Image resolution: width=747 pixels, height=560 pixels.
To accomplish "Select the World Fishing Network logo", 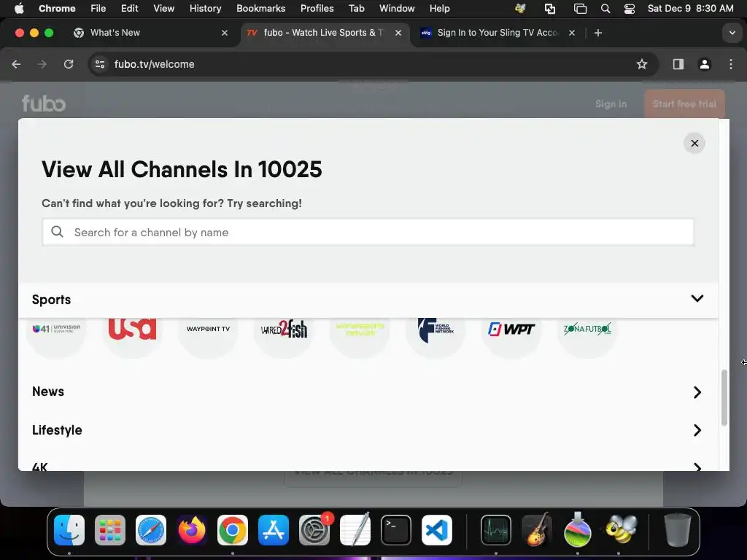I will click(x=436, y=329).
